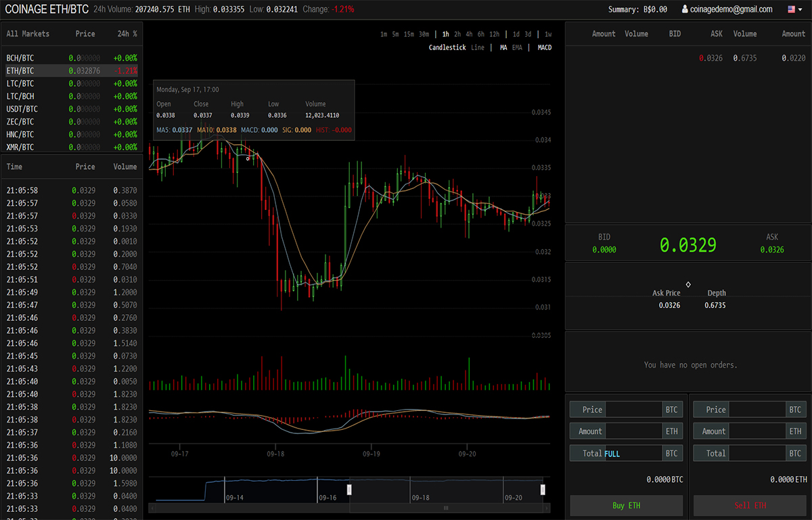
Task: Open the coinagedemo@gmail.com account link
Action: click(x=731, y=9)
